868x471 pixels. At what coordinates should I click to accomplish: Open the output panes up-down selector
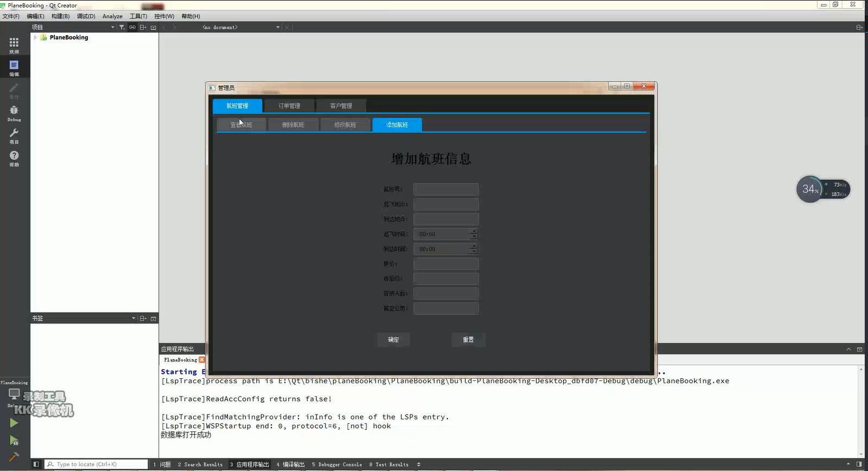coord(419,464)
